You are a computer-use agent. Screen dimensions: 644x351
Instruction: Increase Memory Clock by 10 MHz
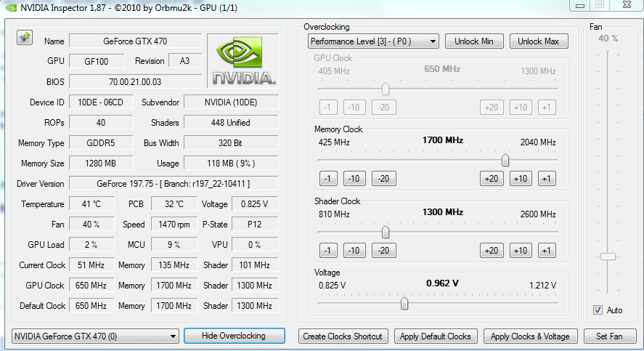[x=521, y=179]
